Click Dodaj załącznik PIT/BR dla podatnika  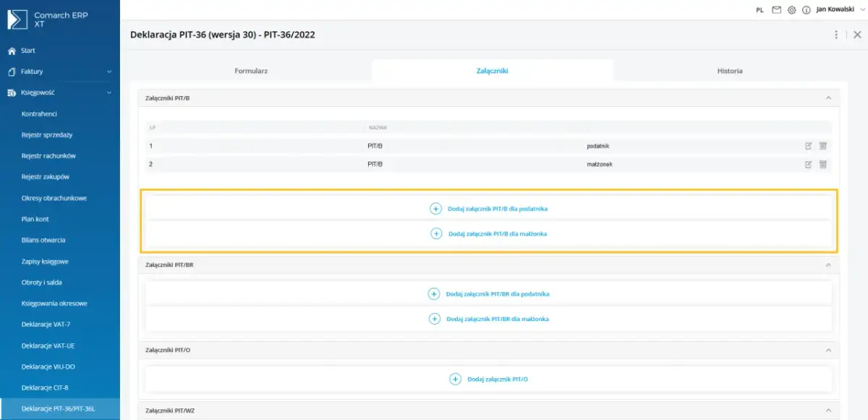tap(498, 294)
